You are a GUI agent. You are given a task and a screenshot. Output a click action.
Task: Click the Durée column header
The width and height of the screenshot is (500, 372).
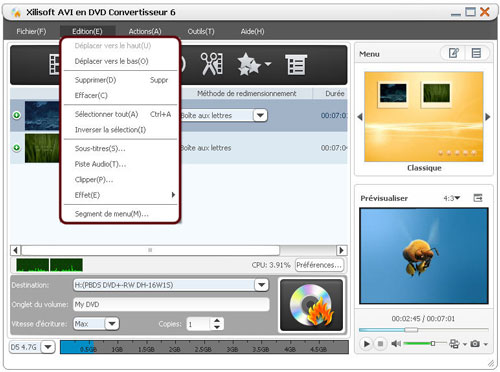(334, 94)
